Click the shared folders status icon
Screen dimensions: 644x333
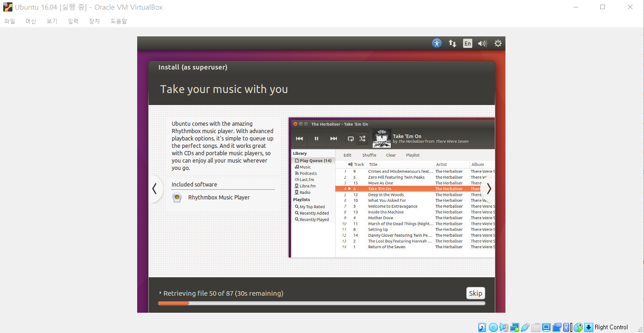click(x=536, y=327)
